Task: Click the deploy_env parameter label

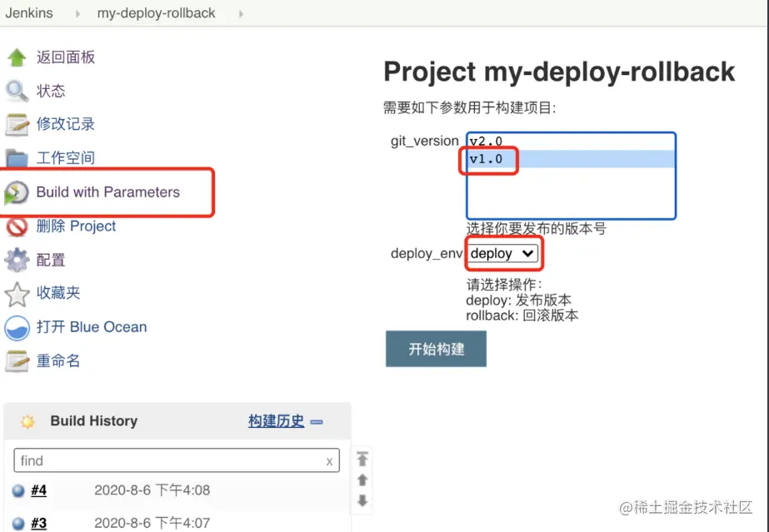Action: (x=427, y=254)
